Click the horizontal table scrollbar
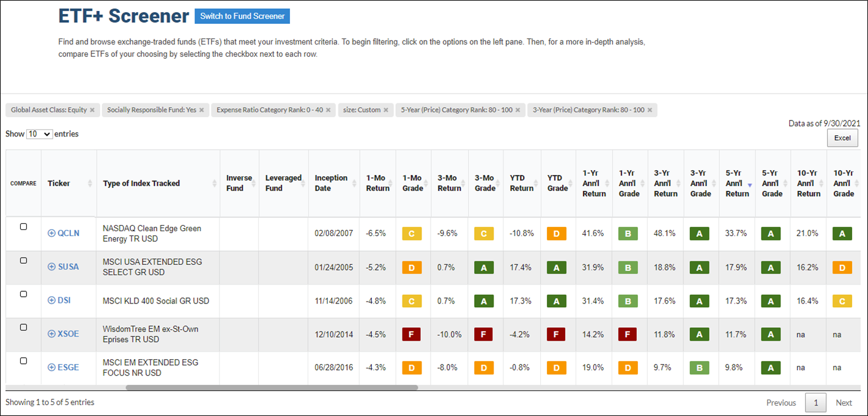868x416 pixels. (x=272, y=387)
